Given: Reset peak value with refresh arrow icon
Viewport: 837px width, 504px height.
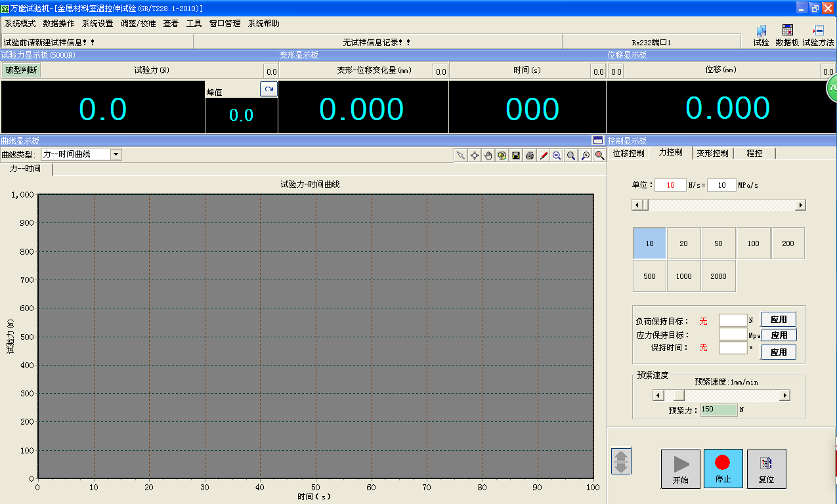Looking at the screenshot, I should (x=268, y=89).
